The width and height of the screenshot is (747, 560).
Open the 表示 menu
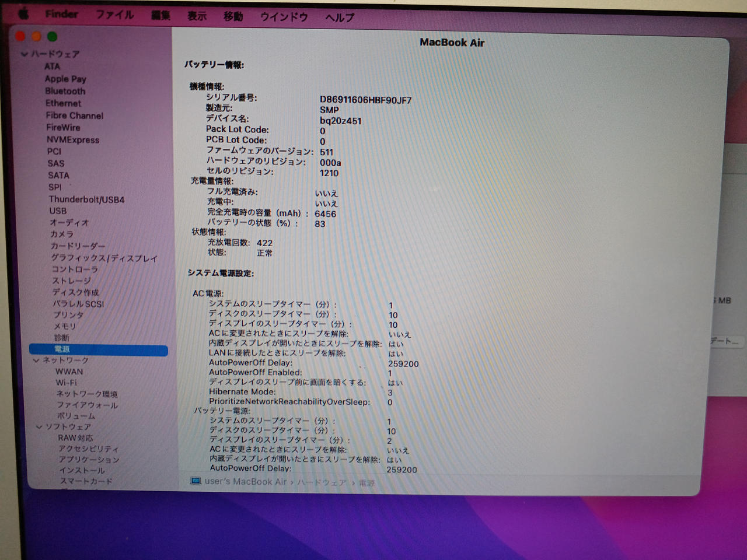tap(197, 16)
